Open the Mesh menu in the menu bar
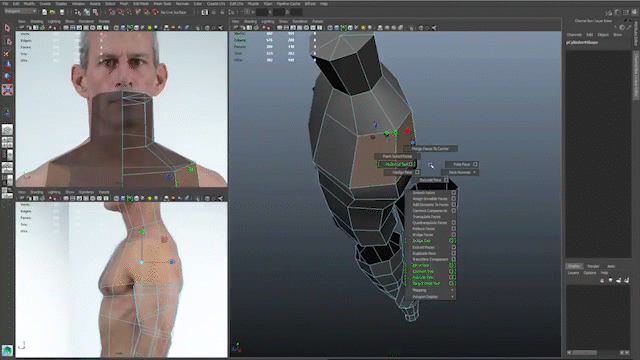The width and height of the screenshot is (640, 360). pyautogui.click(x=124, y=4)
